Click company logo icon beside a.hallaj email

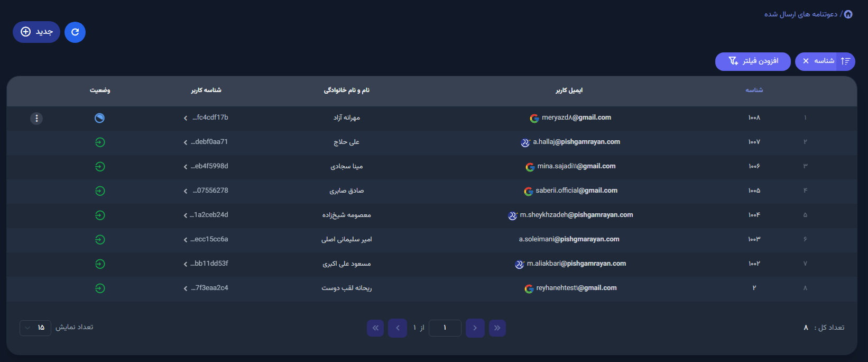coord(525,143)
